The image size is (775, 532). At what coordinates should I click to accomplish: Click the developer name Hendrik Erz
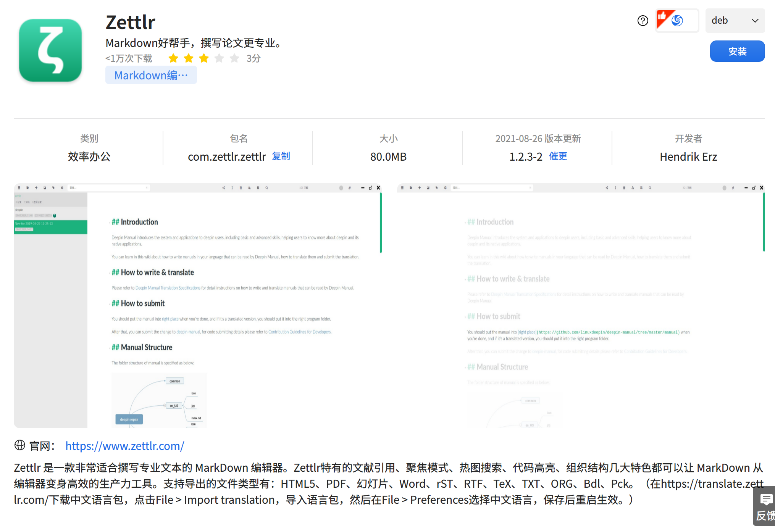click(x=688, y=157)
